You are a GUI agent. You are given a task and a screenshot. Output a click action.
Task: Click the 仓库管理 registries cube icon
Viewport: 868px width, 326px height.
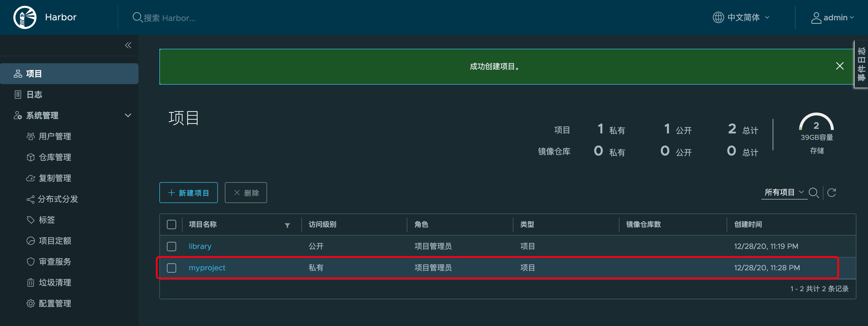coord(30,157)
